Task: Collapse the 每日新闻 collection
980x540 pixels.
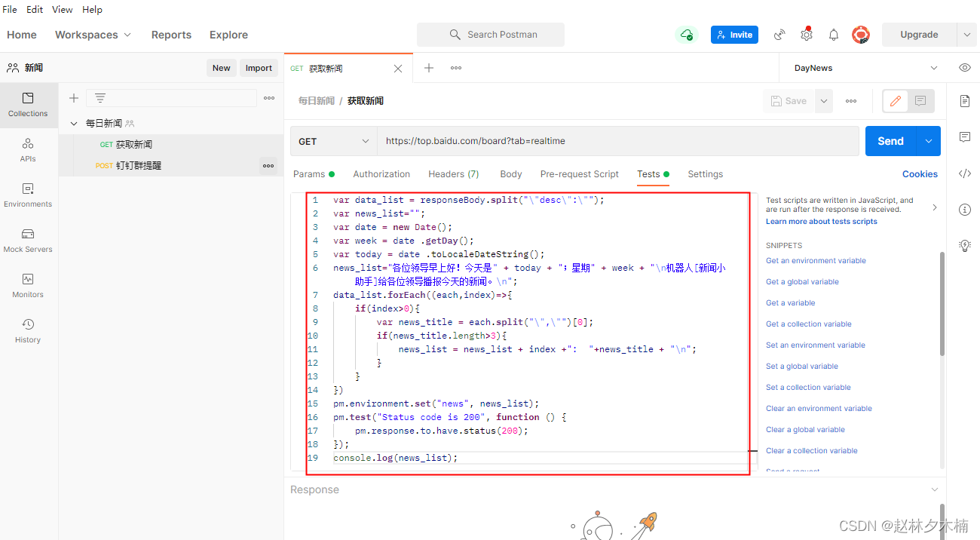Action: tap(74, 124)
